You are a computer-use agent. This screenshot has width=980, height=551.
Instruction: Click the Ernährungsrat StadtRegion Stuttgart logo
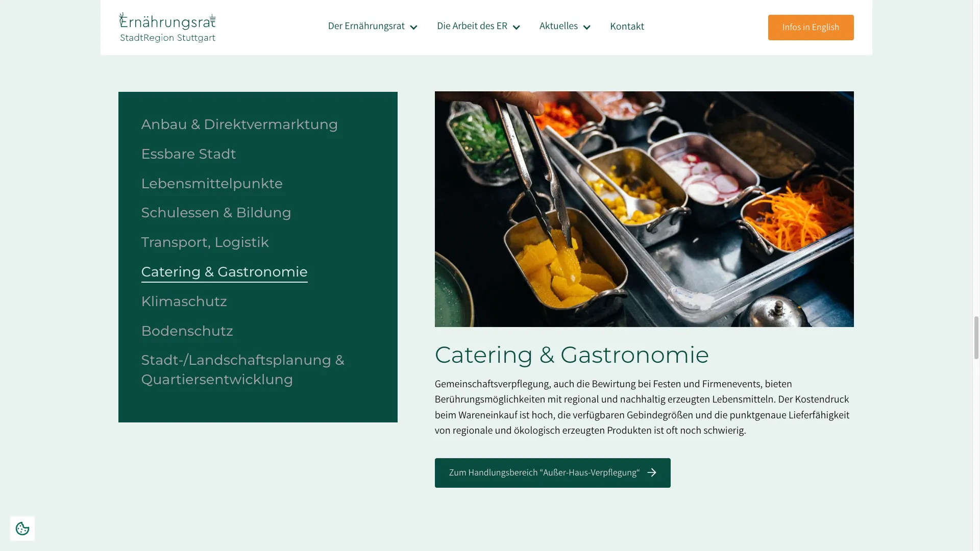pos(167,28)
